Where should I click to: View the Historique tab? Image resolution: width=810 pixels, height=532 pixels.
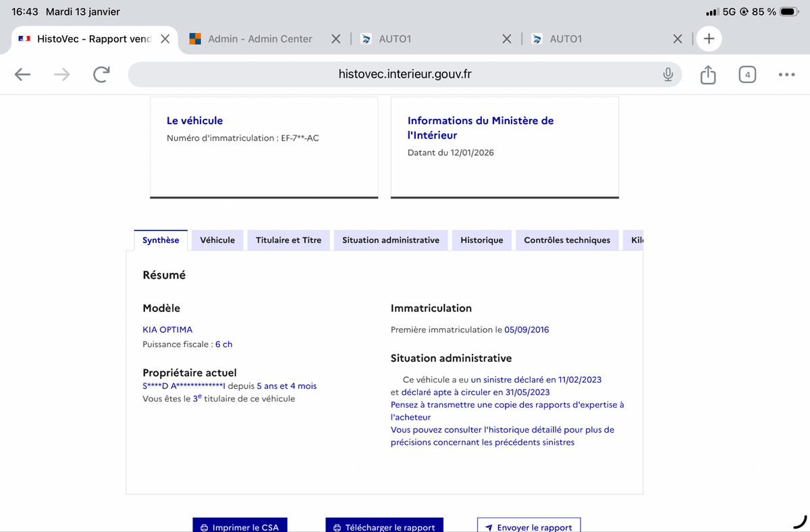[x=481, y=240]
